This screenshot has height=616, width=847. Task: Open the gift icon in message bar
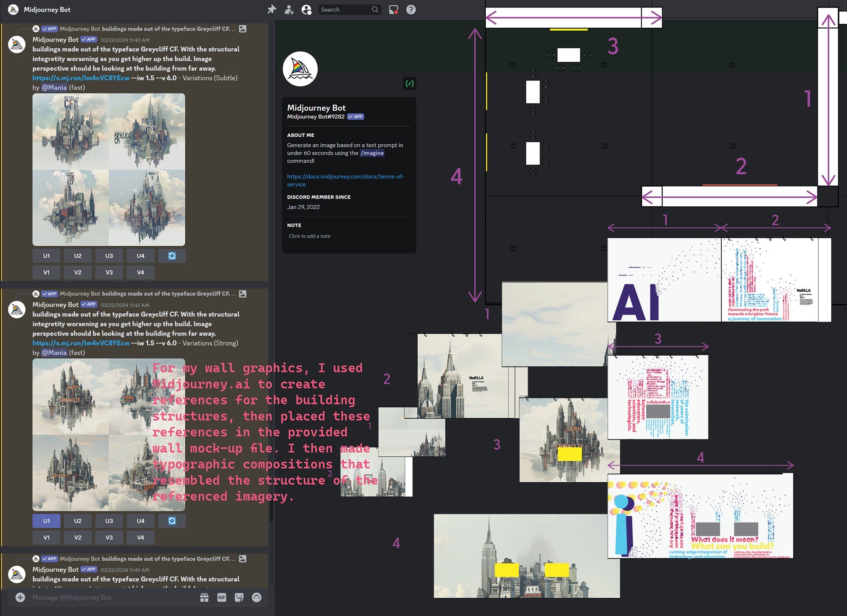pyautogui.click(x=204, y=597)
